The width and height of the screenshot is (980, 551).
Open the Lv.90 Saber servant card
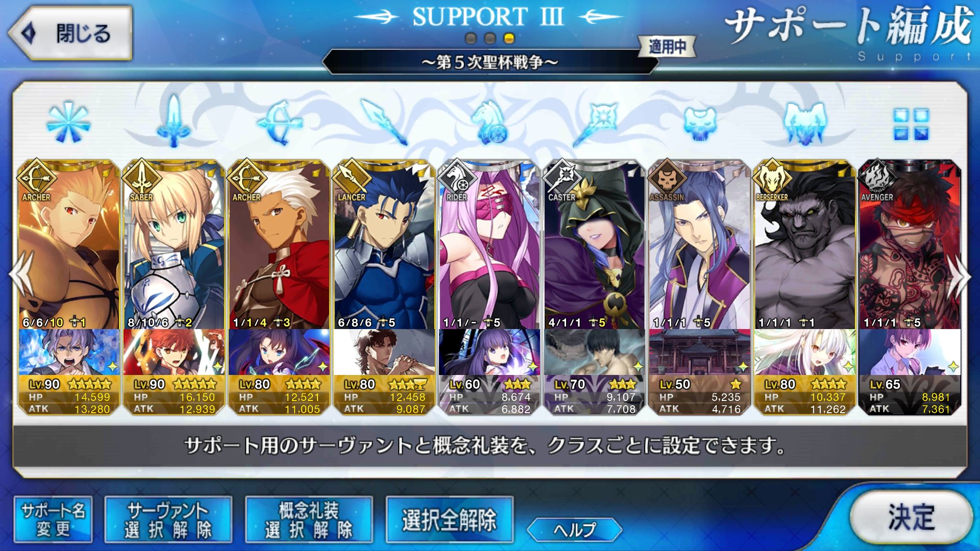(x=174, y=244)
